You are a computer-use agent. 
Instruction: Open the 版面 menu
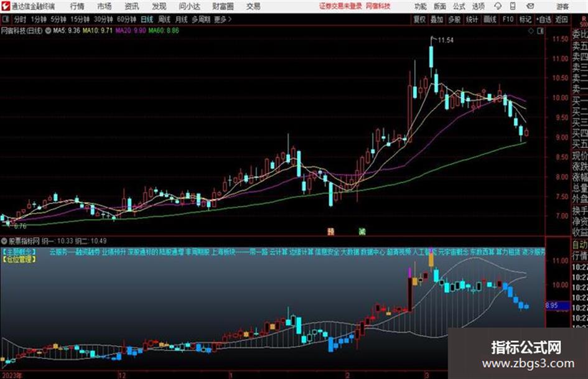(439, 6)
